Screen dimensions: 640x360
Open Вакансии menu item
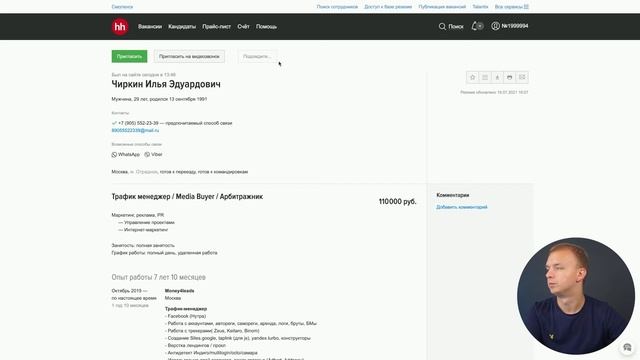(150, 27)
